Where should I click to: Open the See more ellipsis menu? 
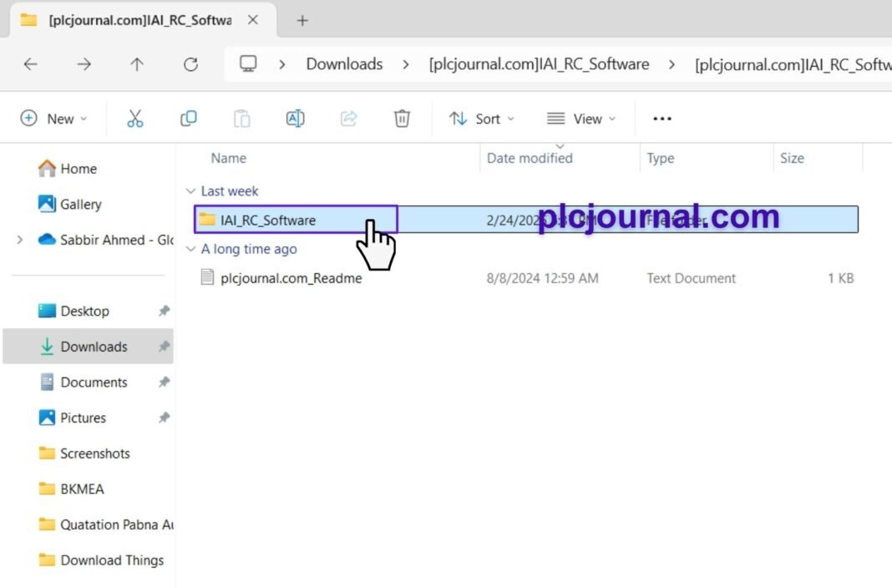[661, 118]
